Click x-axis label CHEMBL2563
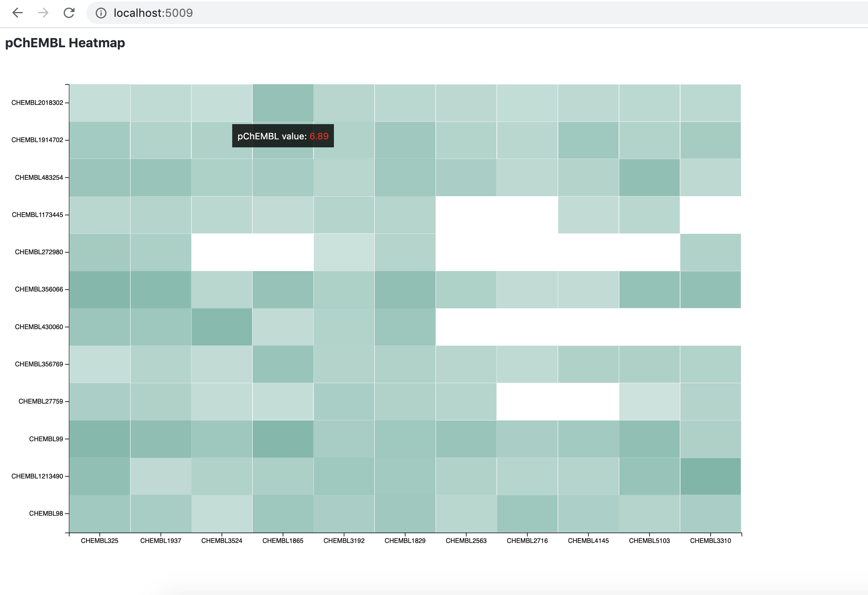The height and width of the screenshot is (595, 868). point(466,541)
